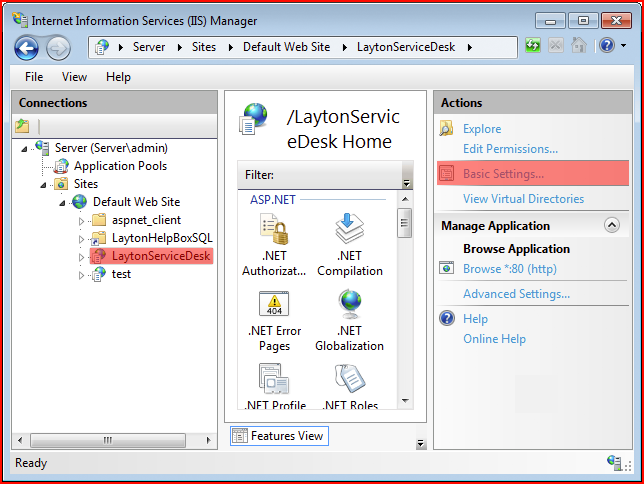
Task: Open the Online Help link
Action: [x=494, y=339]
